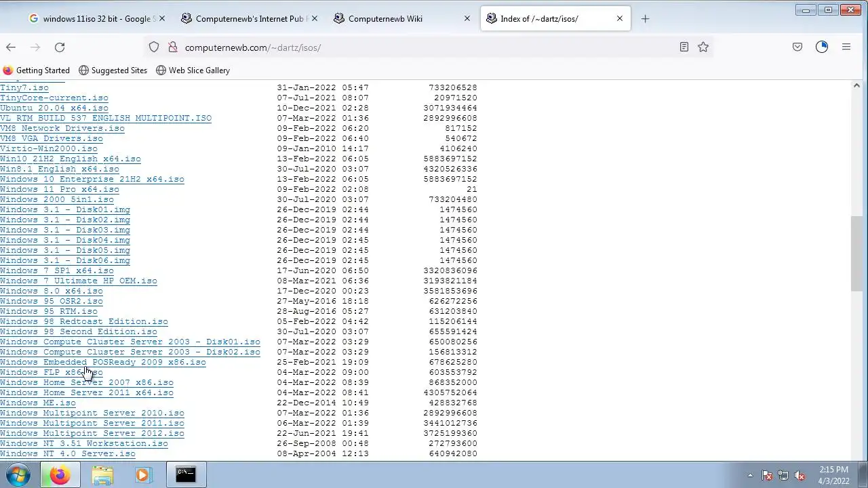Click Firefox in the taskbar
The image size is (868, 488).
(60, 475)
